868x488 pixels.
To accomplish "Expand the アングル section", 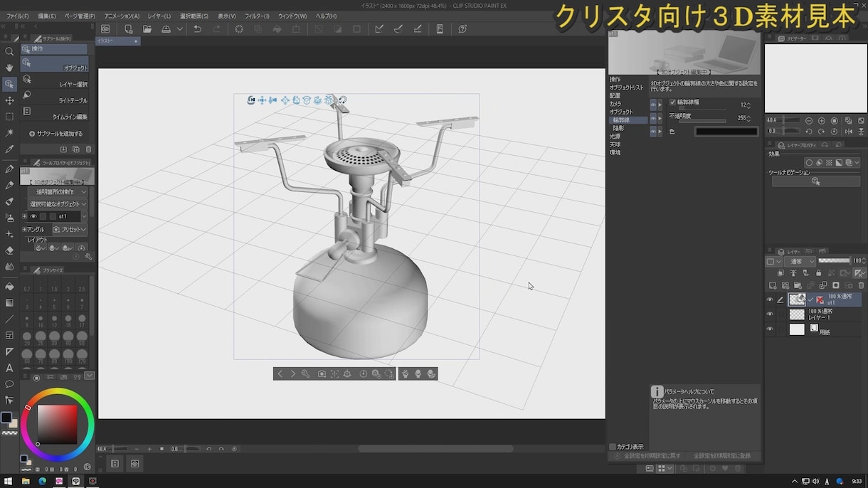I will point(24,230).
